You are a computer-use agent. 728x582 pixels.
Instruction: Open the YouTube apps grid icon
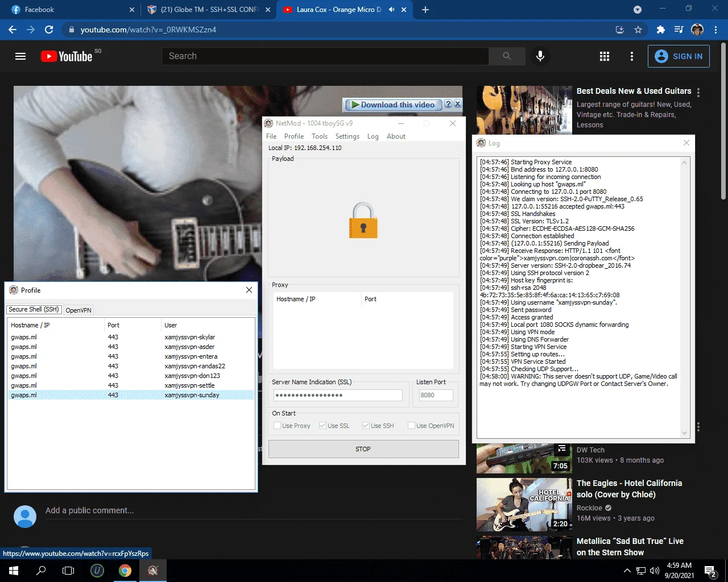point(605,56)
